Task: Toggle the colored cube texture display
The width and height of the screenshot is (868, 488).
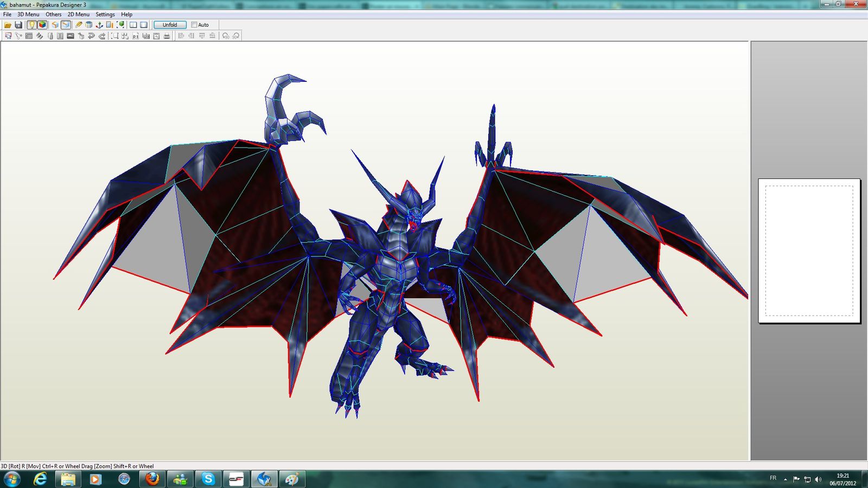Action: click(x=42, y=25)
